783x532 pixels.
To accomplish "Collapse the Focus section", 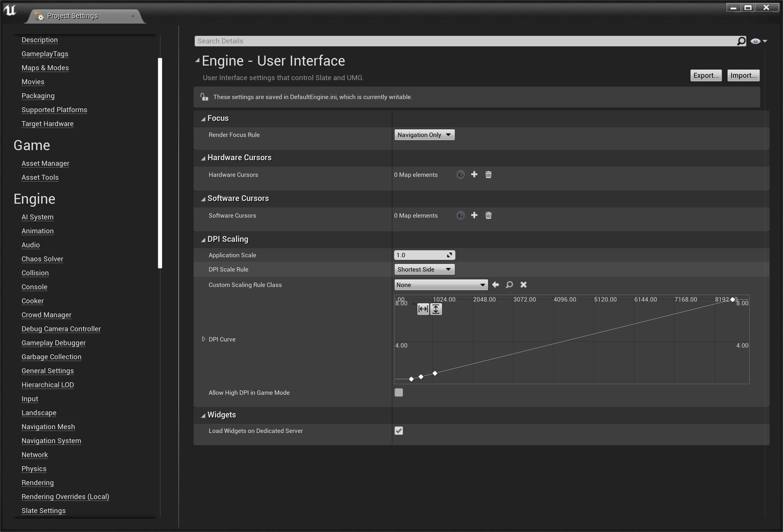I will pyautogui.click(x=203, y=119).
